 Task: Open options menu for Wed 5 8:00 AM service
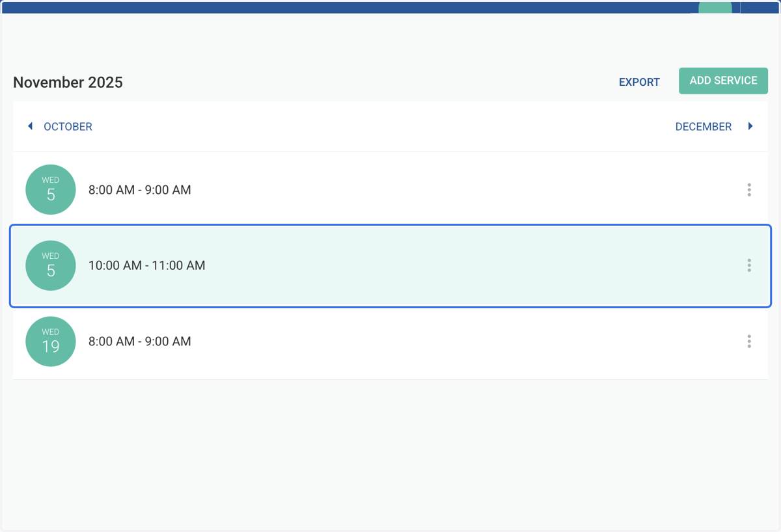point(749,190)
